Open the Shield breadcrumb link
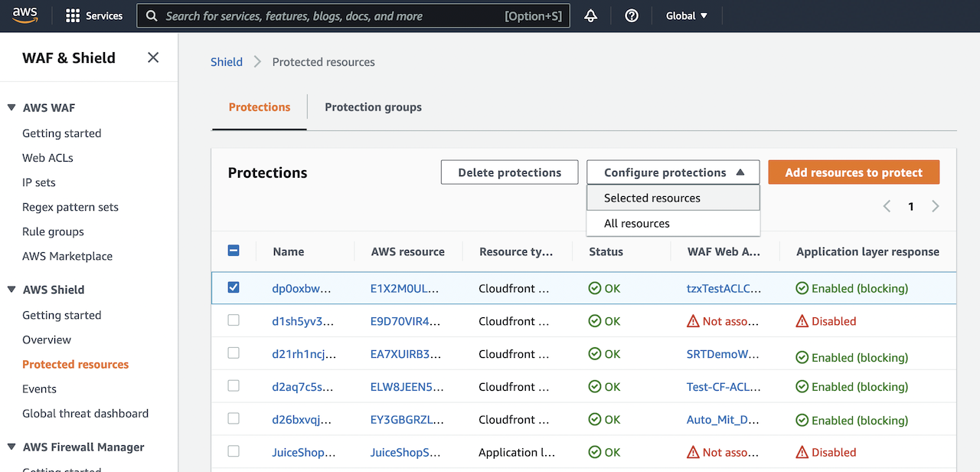 (x=226, y=61)
